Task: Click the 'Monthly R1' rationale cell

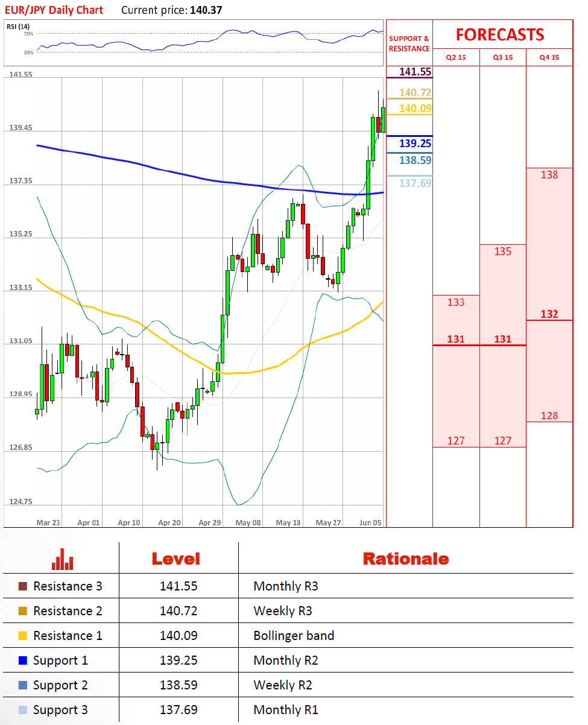Action: (x=286, y=710)
